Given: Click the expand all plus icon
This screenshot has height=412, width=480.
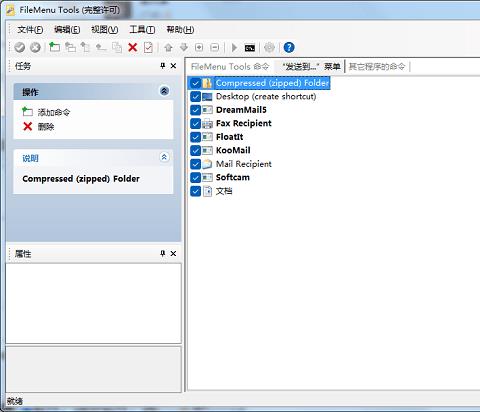Looking at the screenshot, I should (x=199, y=48).
